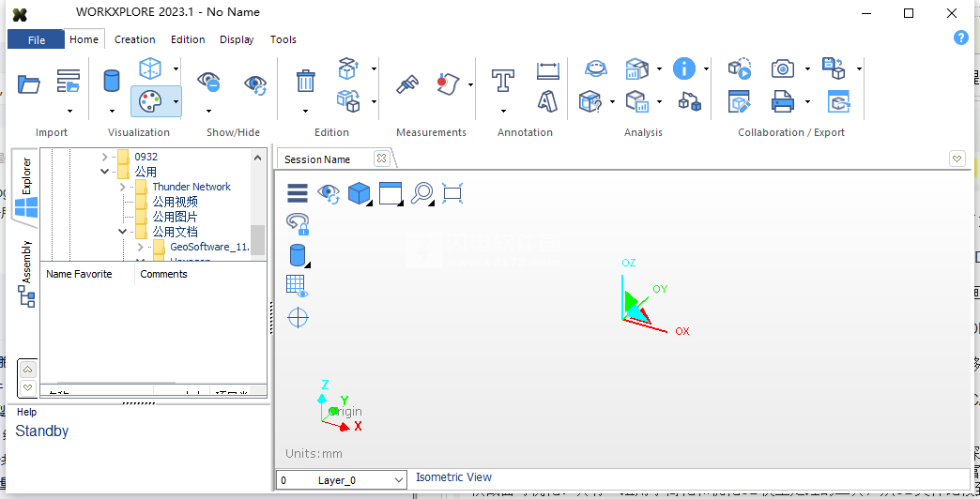Select the caliper measurement tool
The height and width of the screenshot is (499, 980).
(x=407, y=83)
